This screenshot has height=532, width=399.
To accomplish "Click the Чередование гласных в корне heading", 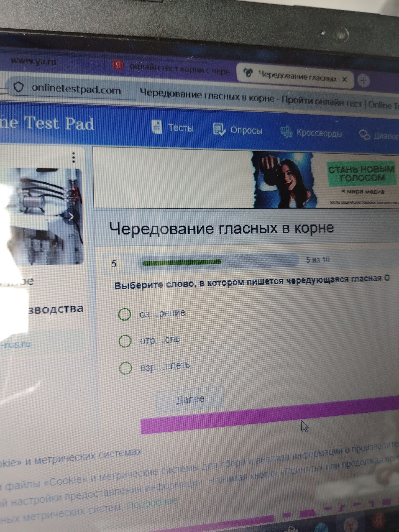I will tap(221, 229).
